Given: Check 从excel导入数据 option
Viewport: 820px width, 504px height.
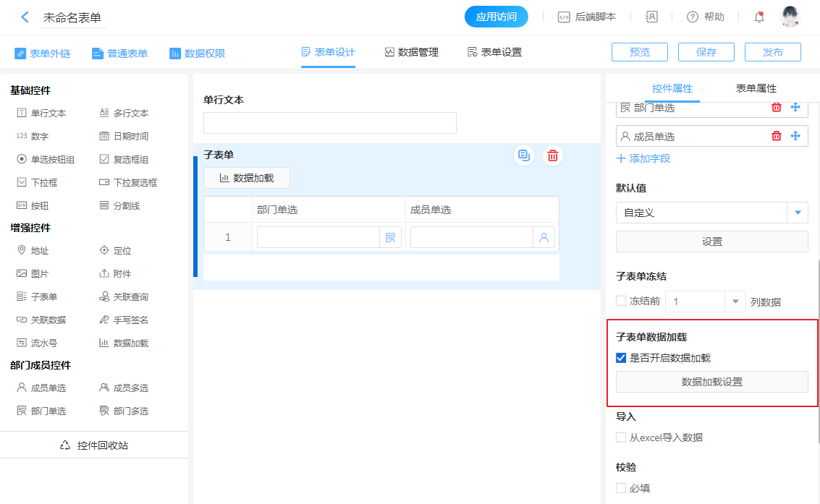Looking at the screenshot, I should coord(621,437).
